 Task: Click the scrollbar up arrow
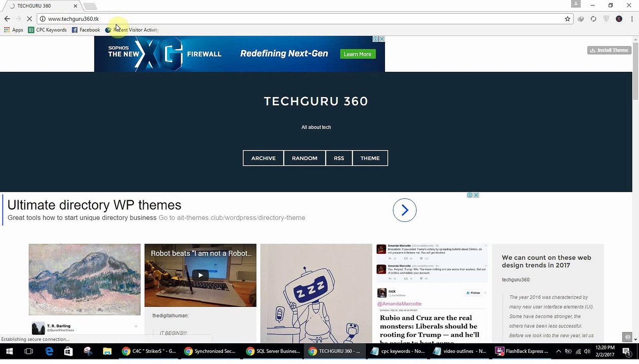(x=635, y=39)
